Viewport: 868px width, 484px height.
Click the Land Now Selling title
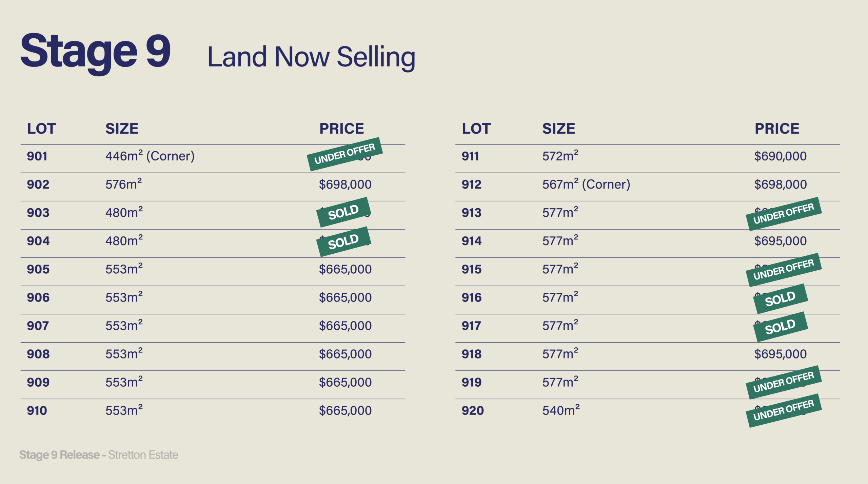(311, 57)
